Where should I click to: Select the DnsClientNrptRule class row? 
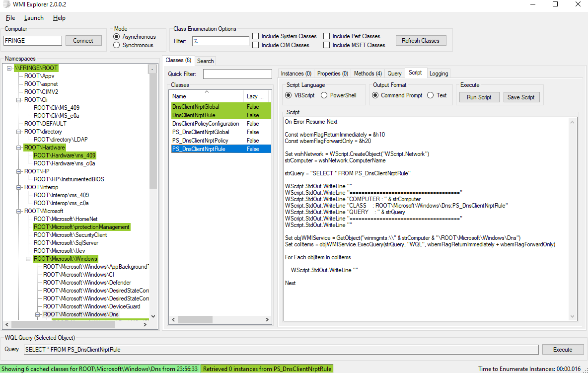click(x=221, y=115)
